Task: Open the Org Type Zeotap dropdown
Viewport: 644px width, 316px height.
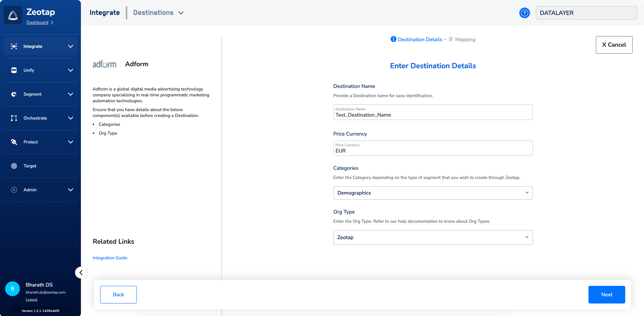Action: click(x=433, y=237)
